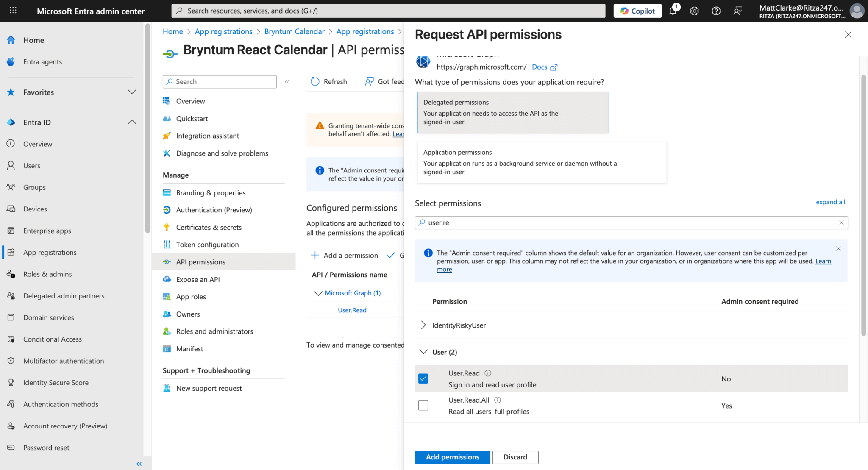Click the User.Read info icon

click(488, 373)
